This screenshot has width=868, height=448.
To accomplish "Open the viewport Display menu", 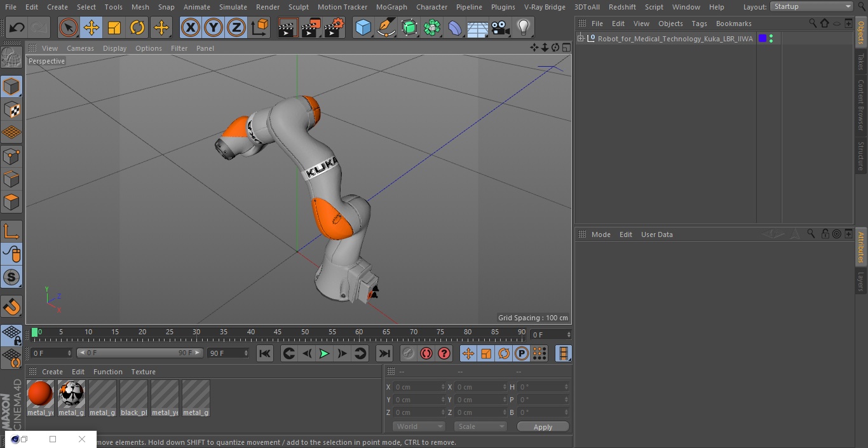I will pyautogui.click(x=114, y=48).
